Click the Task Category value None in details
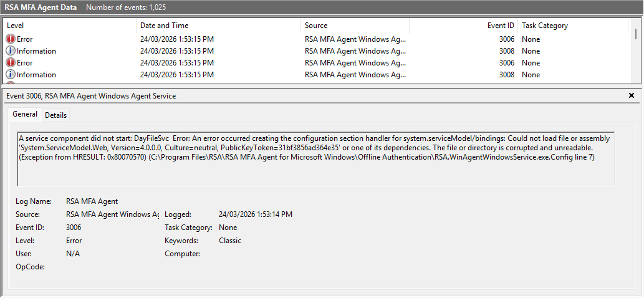Viewport: 644px width, 298px height. point(228,228)
